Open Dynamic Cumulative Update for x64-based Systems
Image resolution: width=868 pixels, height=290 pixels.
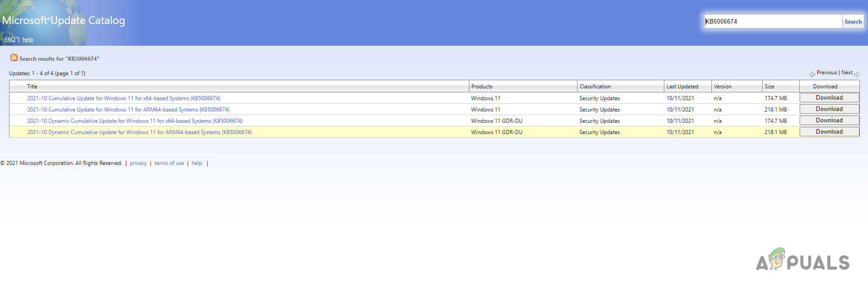pyautogui.click(x=135, y=121)
